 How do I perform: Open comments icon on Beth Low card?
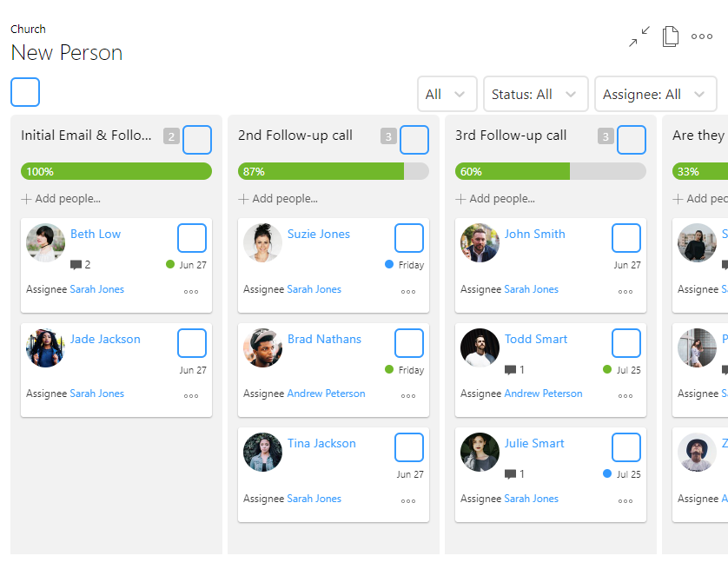pos(76,265)
